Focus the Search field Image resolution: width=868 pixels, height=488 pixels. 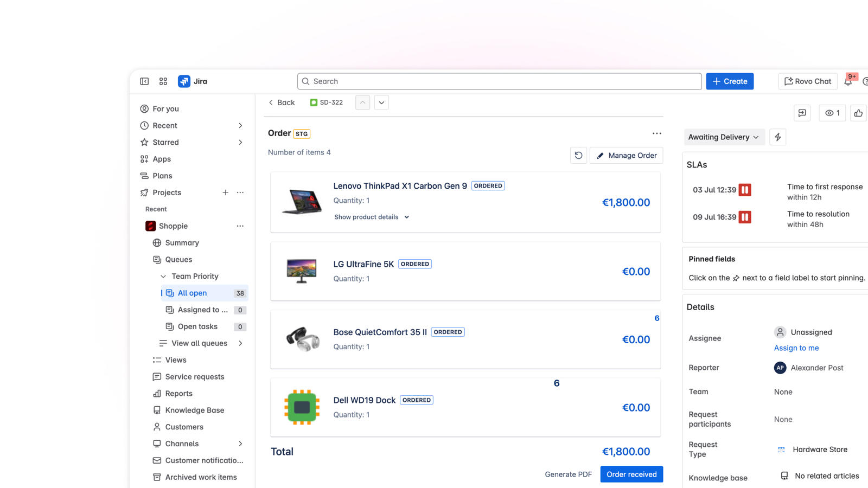[499, 81]
